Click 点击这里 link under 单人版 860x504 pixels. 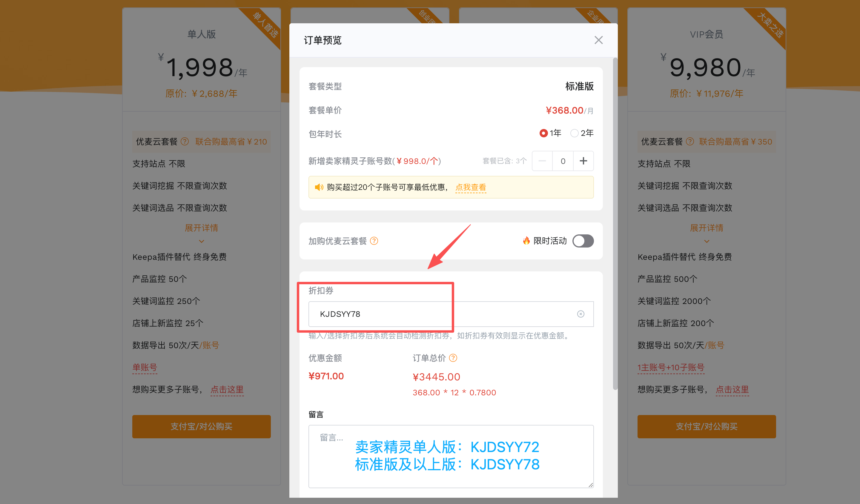(x=227, y=389)
